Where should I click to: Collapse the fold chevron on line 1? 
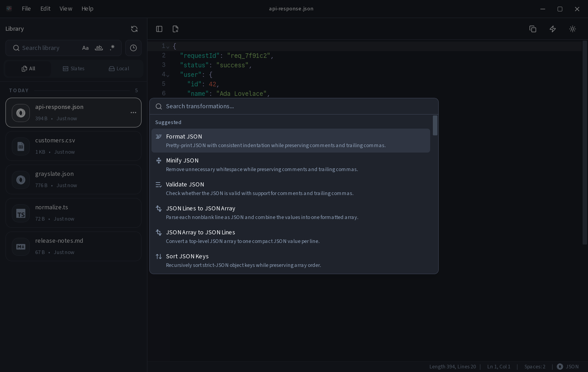168,47
